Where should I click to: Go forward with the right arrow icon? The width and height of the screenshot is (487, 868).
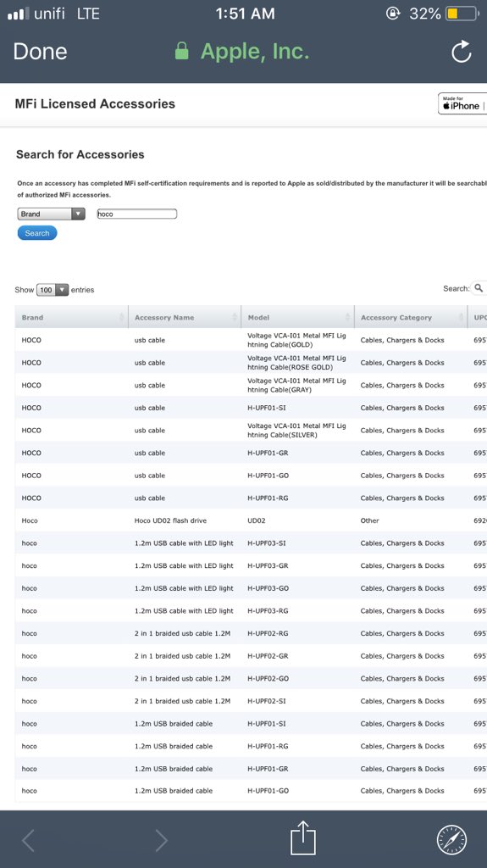(x=161, y=840)
